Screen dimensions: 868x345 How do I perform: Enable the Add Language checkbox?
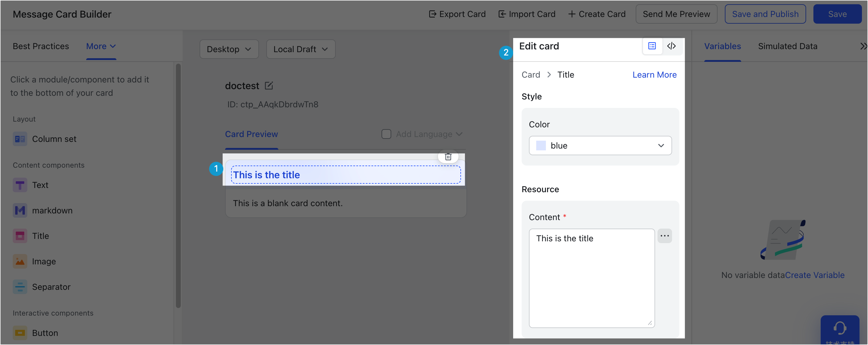386,134
